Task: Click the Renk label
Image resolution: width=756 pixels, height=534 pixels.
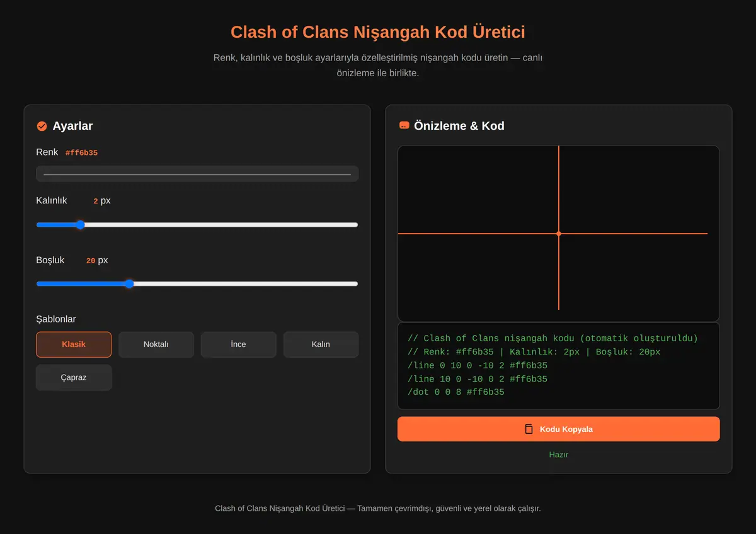Action: (x=47, y=152)
